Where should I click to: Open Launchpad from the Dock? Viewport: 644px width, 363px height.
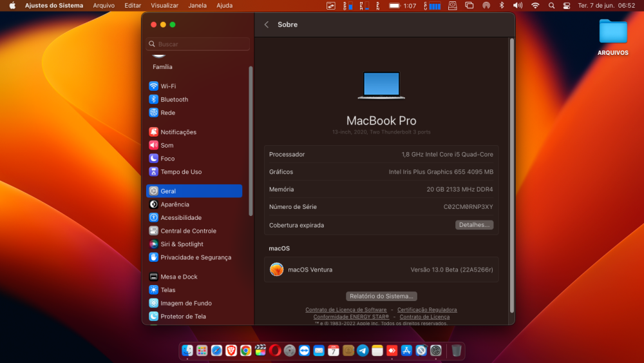(x=202, y=350)
